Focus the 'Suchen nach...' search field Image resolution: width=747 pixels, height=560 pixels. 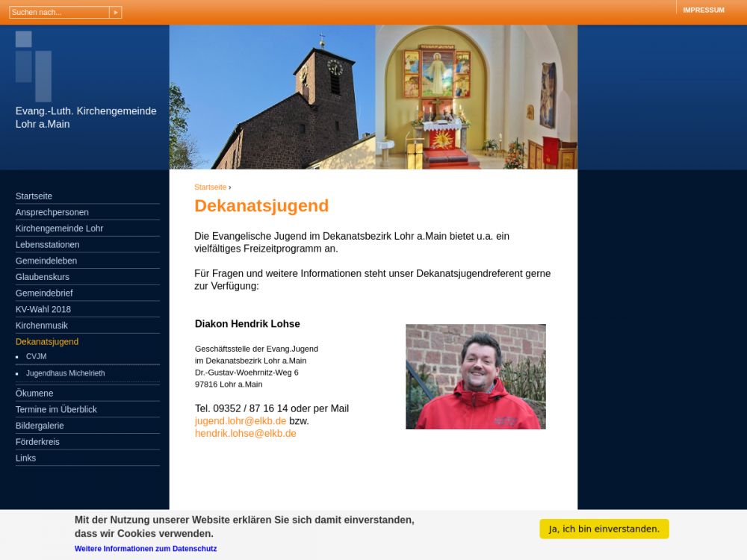(59, 13)
